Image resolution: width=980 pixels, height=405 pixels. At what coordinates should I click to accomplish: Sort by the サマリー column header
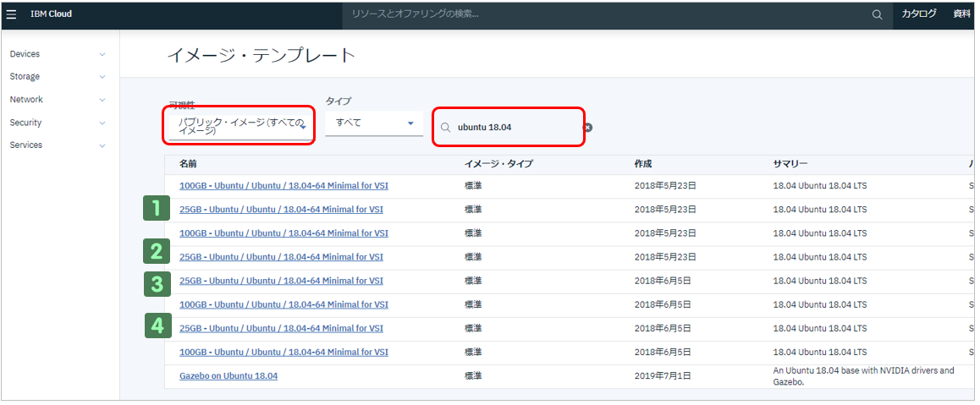coord(790,164)
